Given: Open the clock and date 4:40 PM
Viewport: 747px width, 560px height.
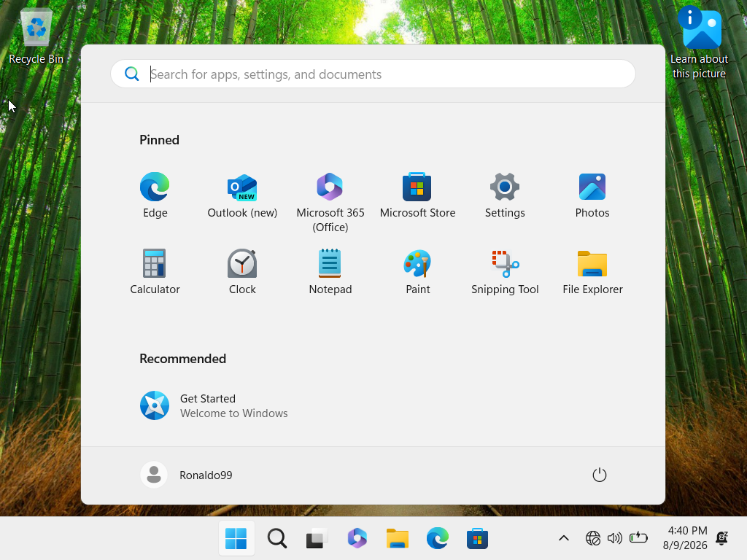Looking at the screenshot, I should coord(685,538).
